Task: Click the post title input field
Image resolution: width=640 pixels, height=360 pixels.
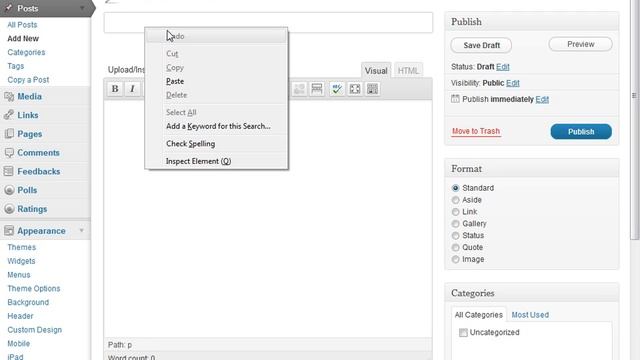Action: [x=268, y=22]
